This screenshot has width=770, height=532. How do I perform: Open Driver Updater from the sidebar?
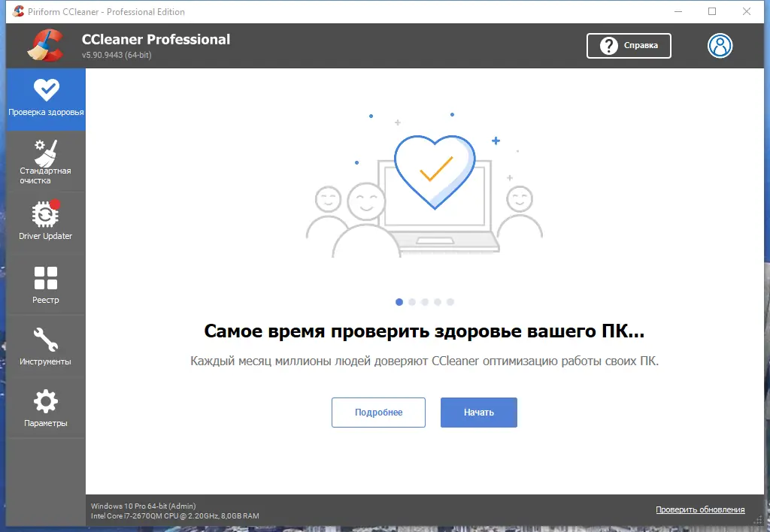click(x=45, y=218)
